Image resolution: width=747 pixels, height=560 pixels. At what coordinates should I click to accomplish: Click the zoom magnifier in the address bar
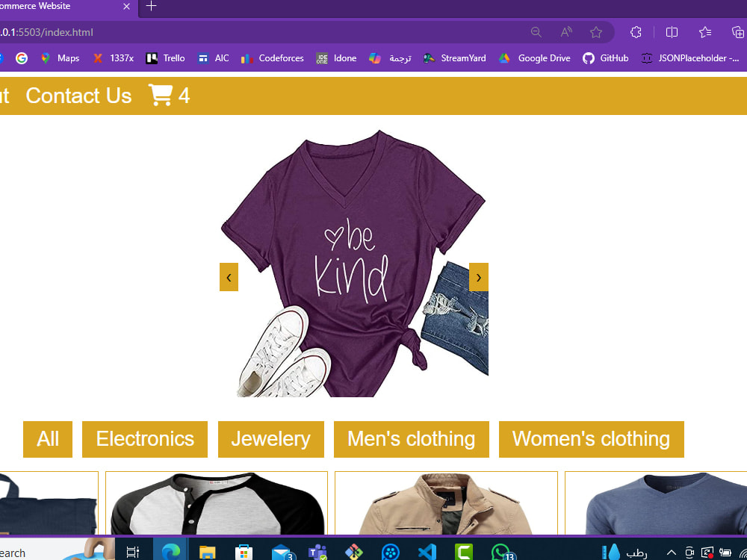[x=536, y=32]
